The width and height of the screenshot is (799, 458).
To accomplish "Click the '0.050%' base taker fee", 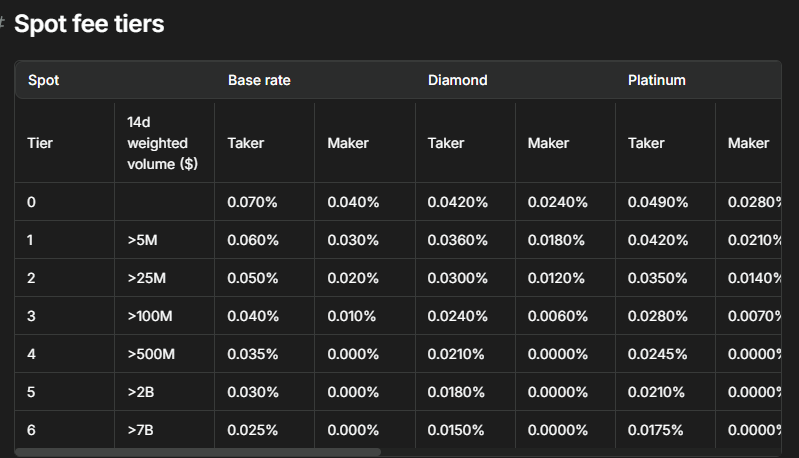I will [253, 278].
